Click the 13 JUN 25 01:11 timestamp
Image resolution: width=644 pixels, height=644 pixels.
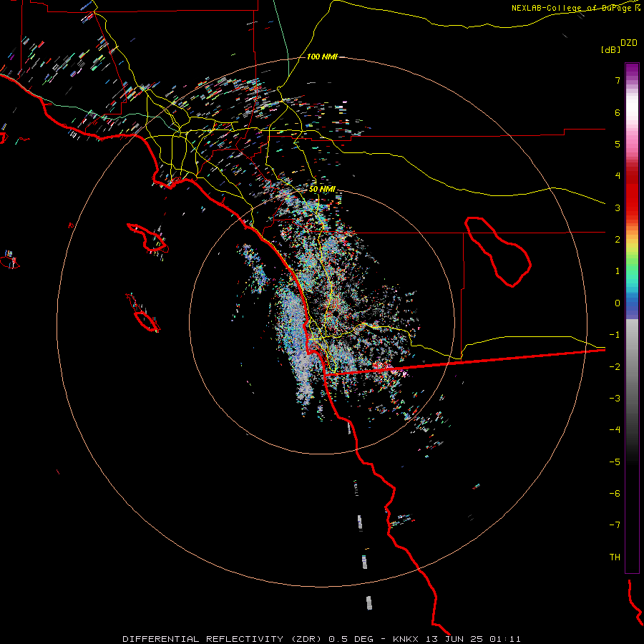pyautogui.click(x=473, y=639)
